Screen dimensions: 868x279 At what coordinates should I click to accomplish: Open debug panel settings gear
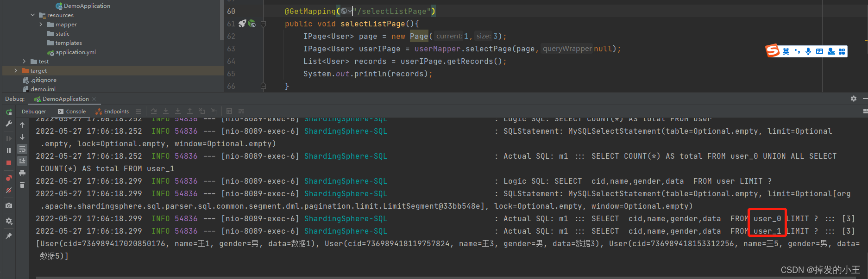(853, 99)
